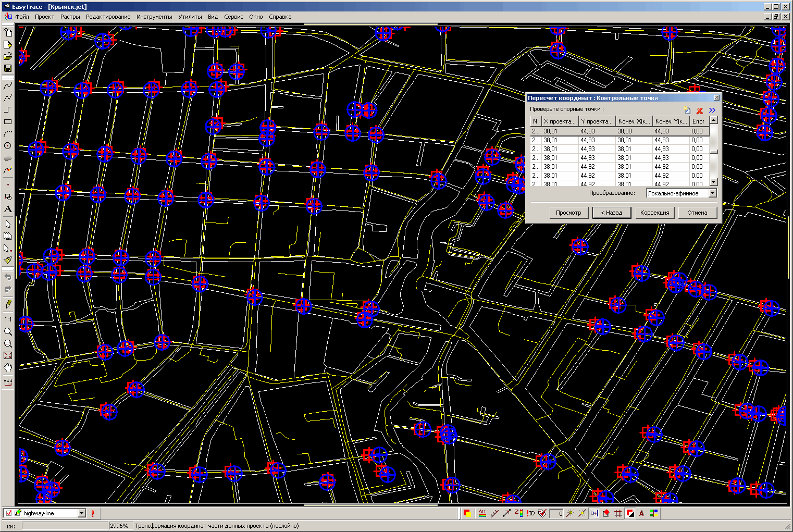This screenshot has height=532, width=793.
Task: Select the rectangle drawing tool
Action: (8, 122)
